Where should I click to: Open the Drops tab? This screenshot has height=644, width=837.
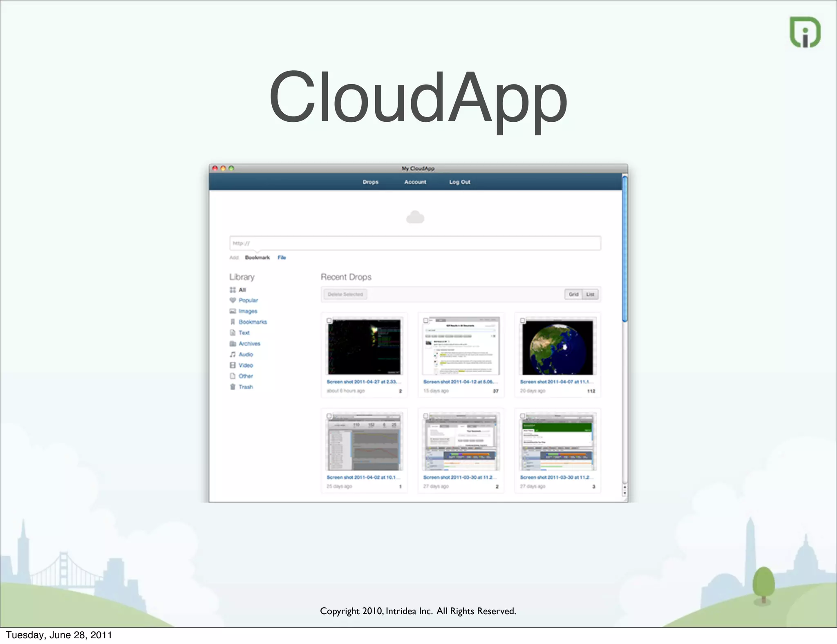coord(370,182)
